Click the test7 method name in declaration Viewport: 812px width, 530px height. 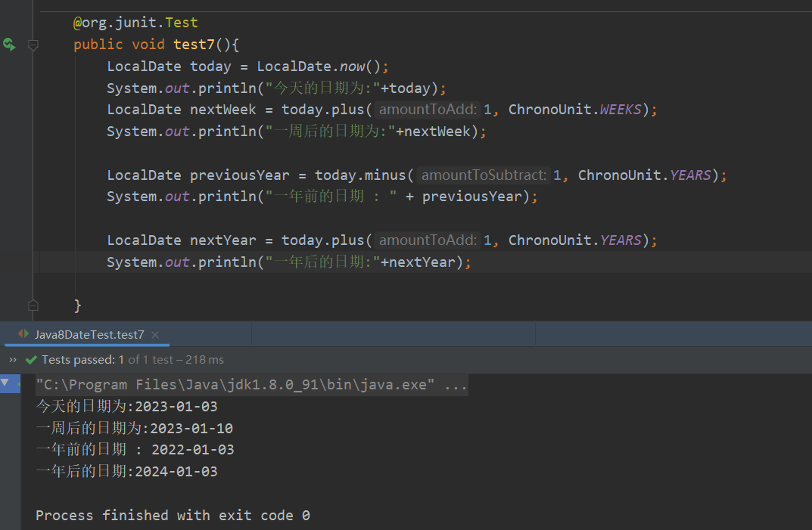tap(194, 45)
